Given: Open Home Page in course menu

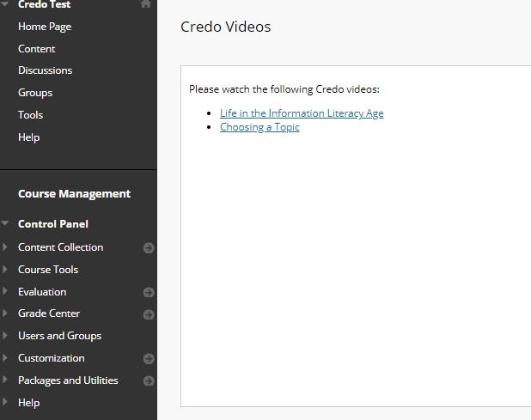Looking at the screenshot, I should click(45, 27).
